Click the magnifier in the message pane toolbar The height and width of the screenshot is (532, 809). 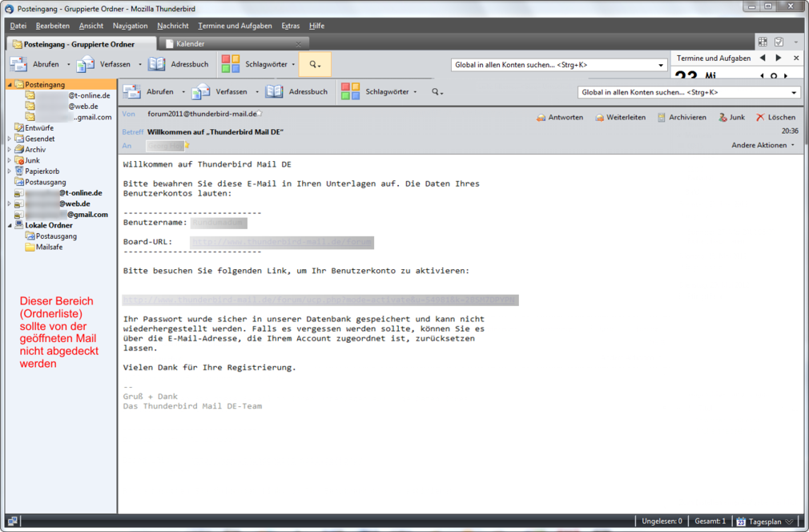[x=437, y=92]
